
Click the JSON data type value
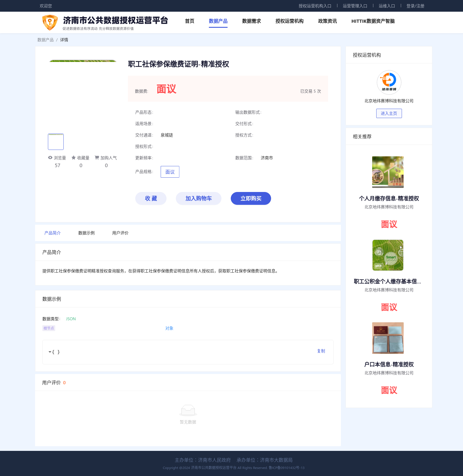click(x=71, y=319)
